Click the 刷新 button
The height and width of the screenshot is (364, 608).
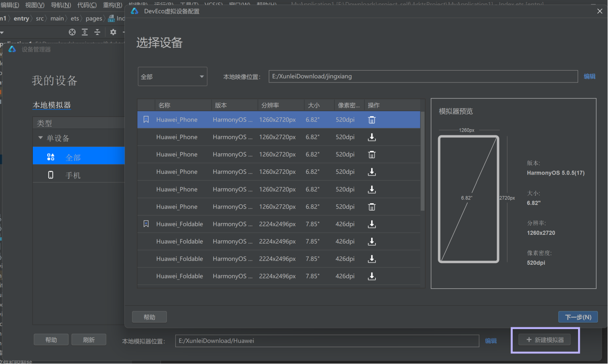pyautogui.click(x=88, y=340)
